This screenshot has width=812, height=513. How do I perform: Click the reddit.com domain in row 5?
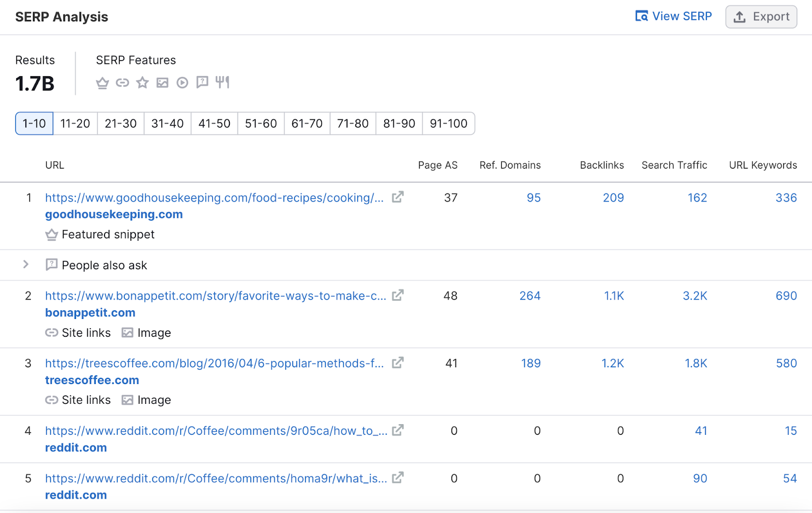76,495
